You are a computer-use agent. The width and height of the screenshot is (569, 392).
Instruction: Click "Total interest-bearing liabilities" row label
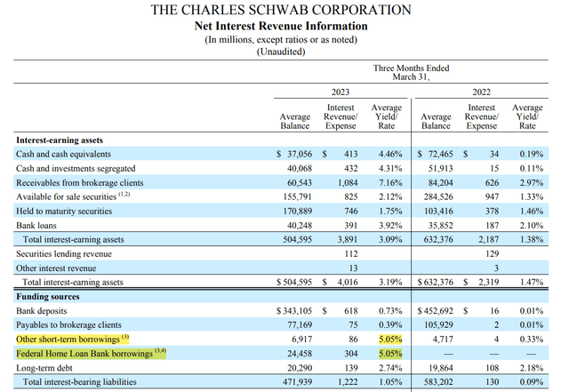[80, 382]
